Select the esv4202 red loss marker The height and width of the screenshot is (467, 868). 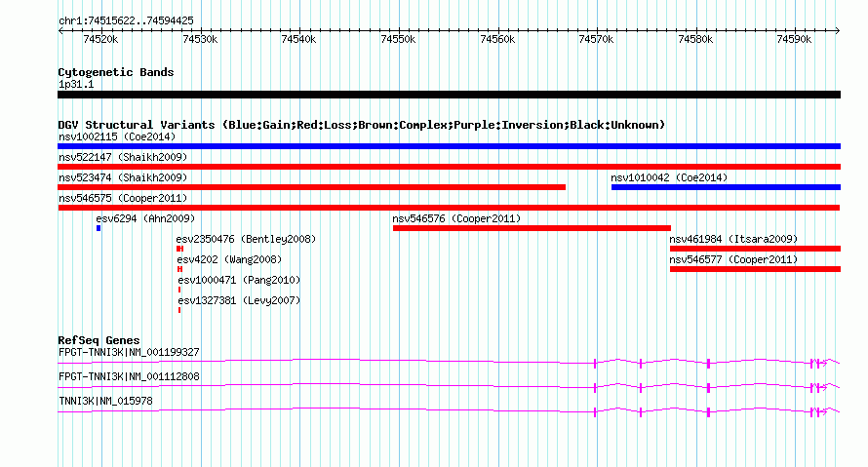point(179,269)
